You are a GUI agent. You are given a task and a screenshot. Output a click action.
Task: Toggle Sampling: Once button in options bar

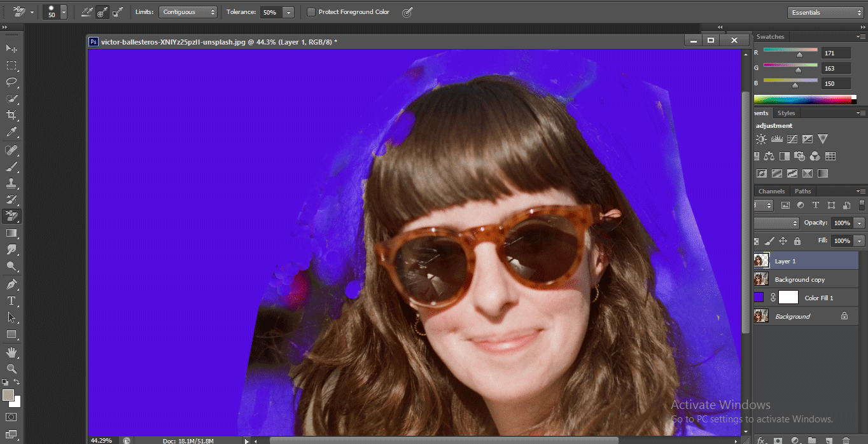102,12
